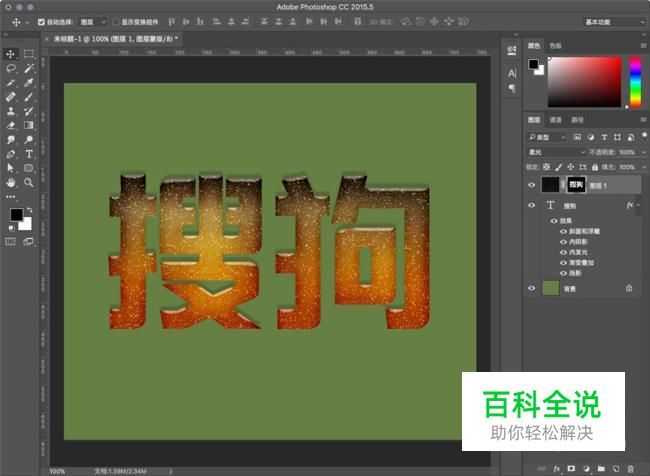The height and width of the screenshot is (476, 650).
Task: Select the Zoom magnifier tool
Action: (x=29, y=182)
